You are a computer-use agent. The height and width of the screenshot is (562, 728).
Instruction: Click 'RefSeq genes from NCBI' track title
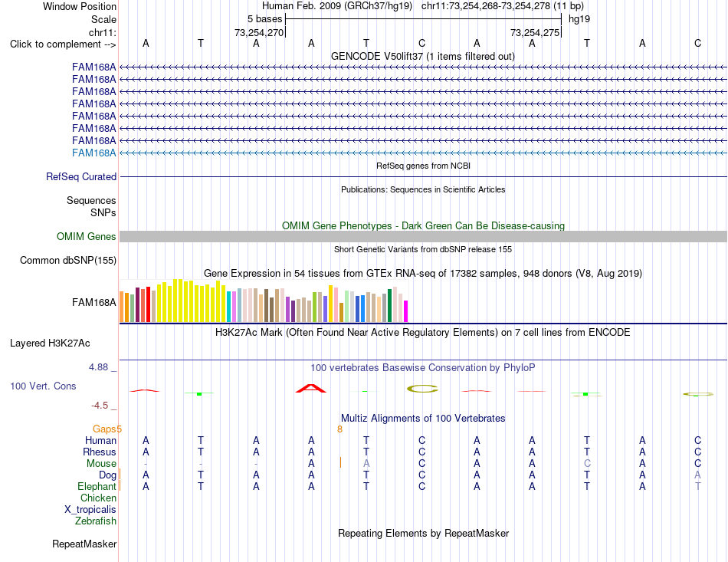click(x=423, y=166)
